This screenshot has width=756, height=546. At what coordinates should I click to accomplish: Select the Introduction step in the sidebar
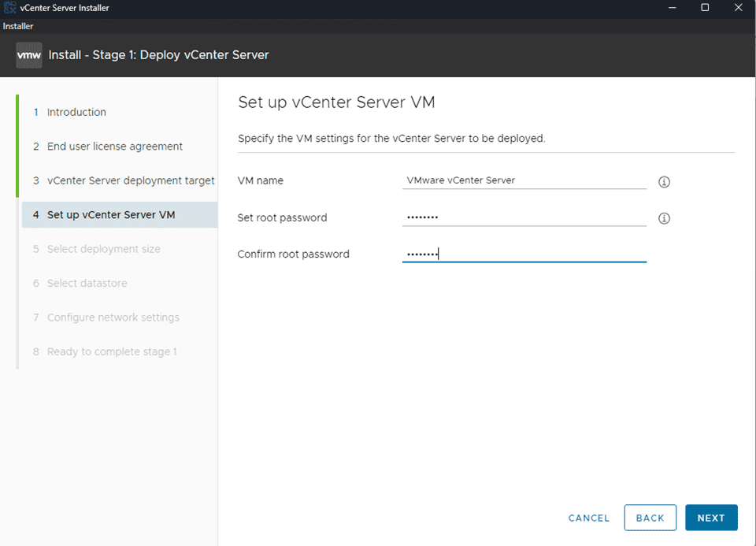pyautogui.click(x=74, y=112)
